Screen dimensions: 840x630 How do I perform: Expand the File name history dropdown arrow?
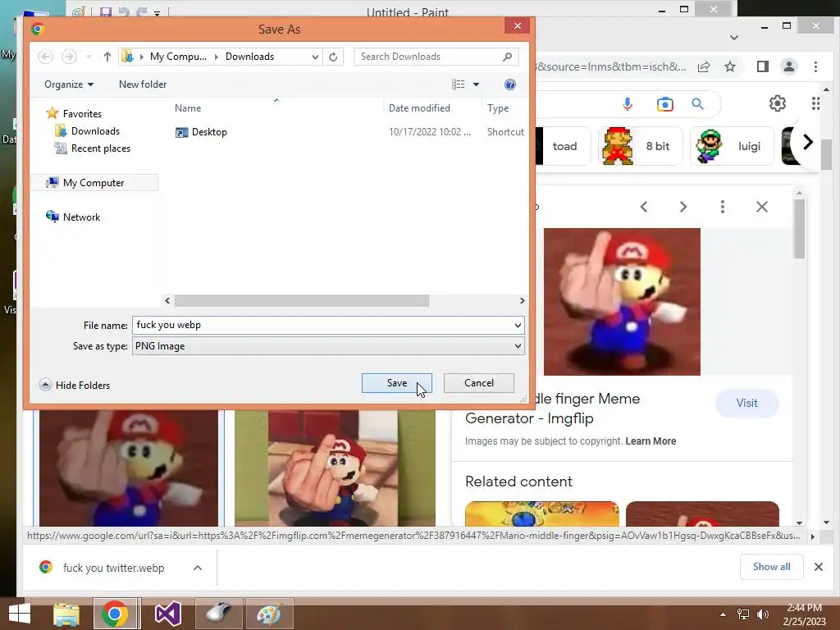click(518, 325)
